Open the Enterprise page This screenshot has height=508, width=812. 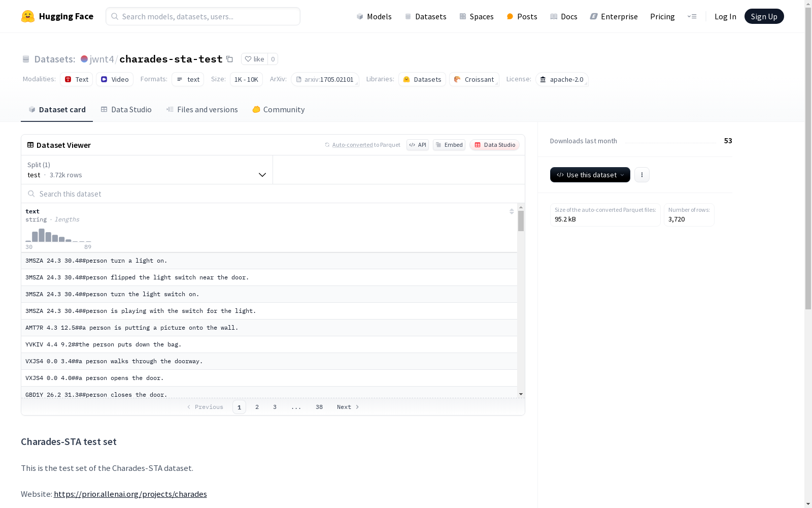[614, 16]
